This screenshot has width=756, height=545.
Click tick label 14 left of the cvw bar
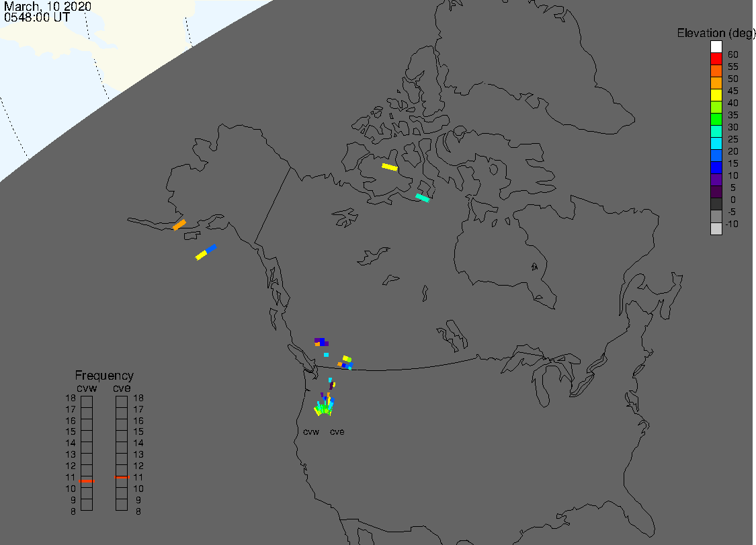(x=71, y=443)
